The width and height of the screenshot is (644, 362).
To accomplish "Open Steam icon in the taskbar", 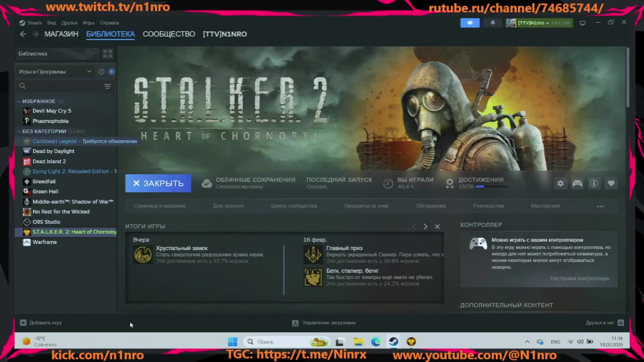I will (393, 342).
